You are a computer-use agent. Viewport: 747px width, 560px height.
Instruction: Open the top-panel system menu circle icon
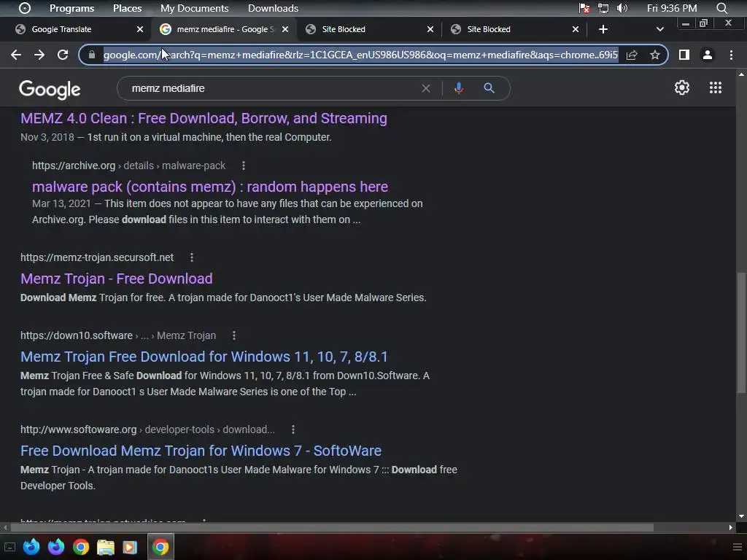[x=24, y=8]
